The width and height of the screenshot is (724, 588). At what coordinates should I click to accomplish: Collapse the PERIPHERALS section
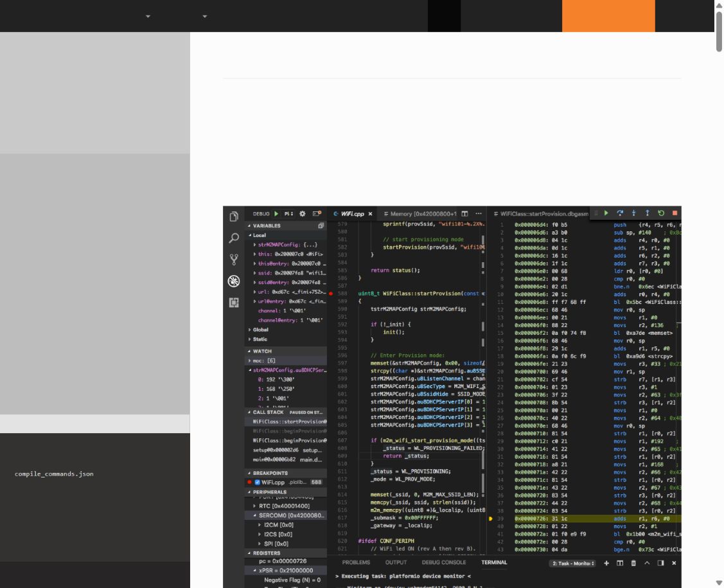click(x=286, y=492)
